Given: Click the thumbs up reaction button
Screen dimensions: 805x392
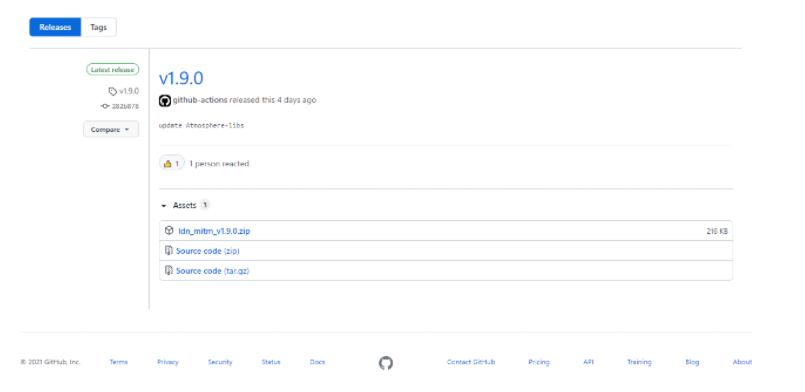Looking at the screenshot, I should (171, 164).
